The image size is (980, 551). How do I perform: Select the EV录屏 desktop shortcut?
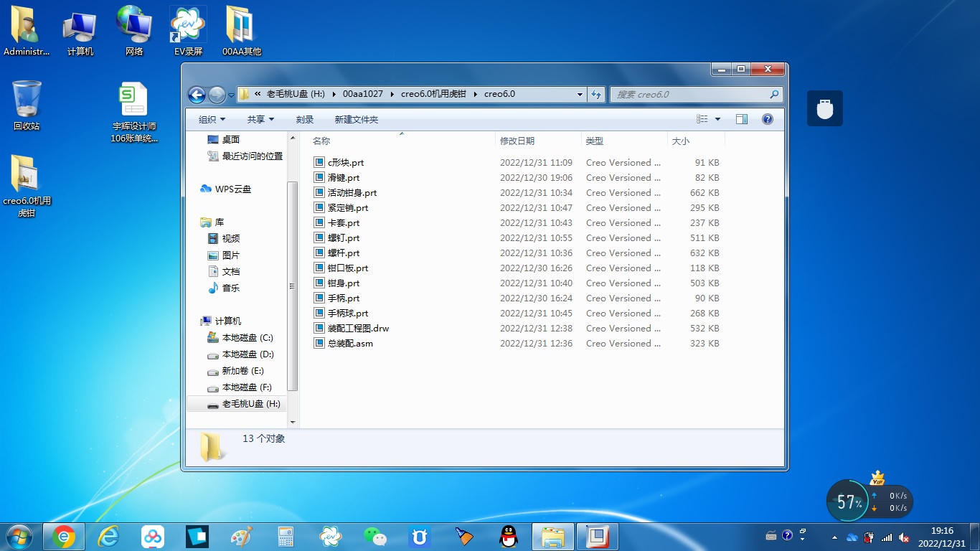[188, 32]
